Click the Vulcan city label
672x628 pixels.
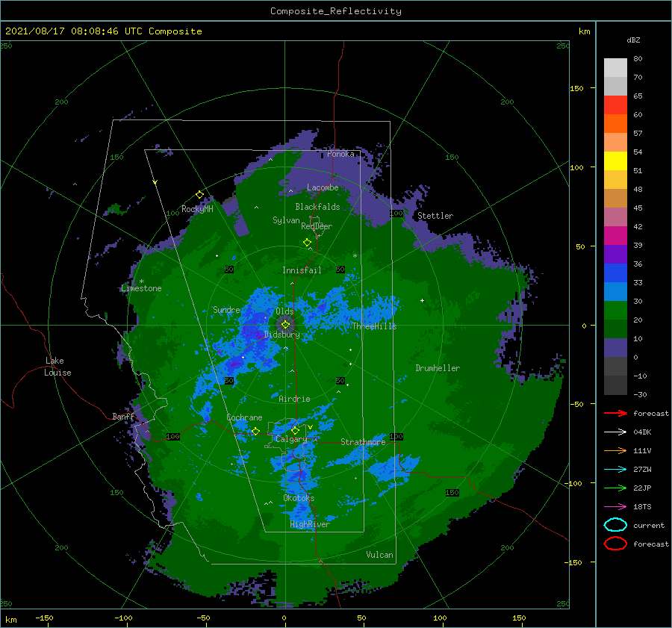click(380, 555)
